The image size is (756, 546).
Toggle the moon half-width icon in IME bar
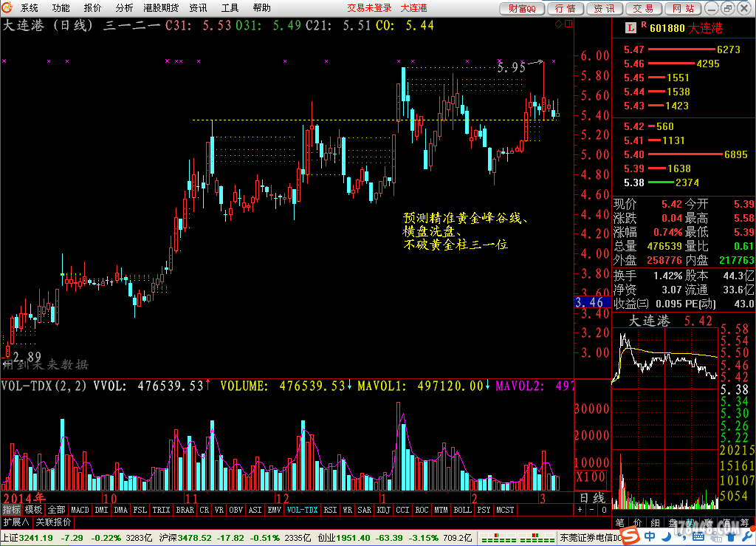coord(667,536)
